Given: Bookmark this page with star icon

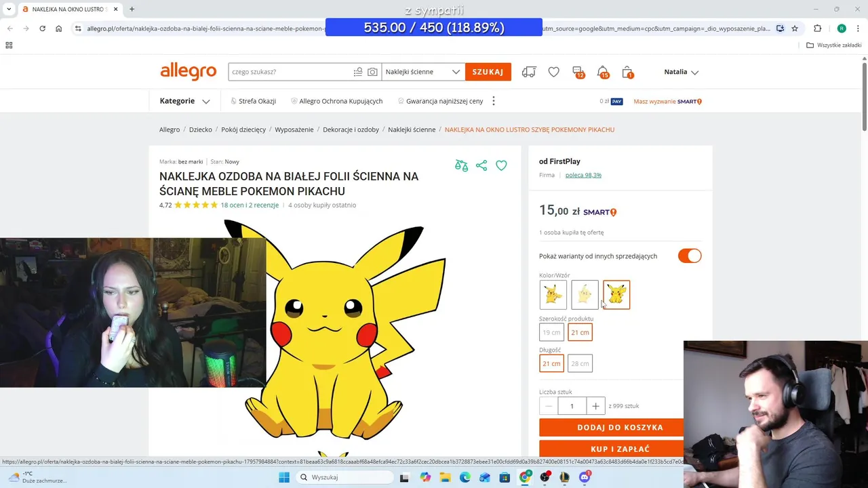Looking at the screenshot, I should (x=795, y=28).
